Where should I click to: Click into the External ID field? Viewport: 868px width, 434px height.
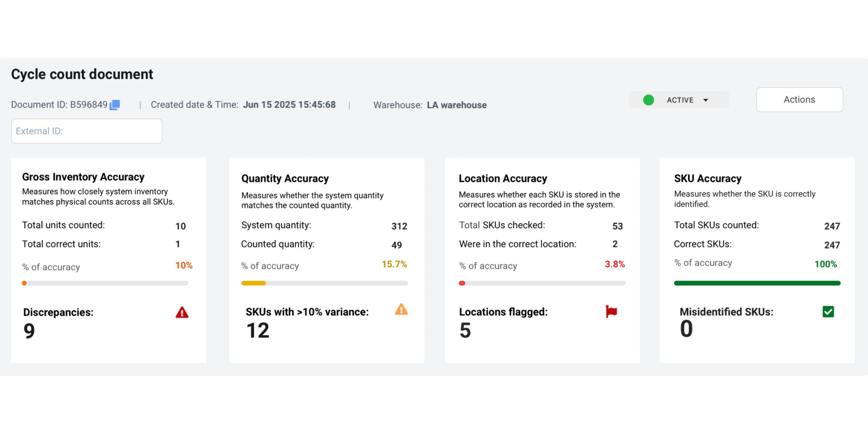coord(87,131)
